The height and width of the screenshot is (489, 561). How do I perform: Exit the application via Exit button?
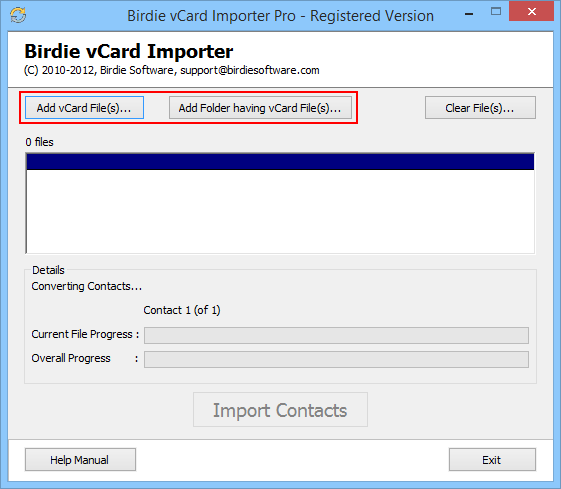click(492, 460)
